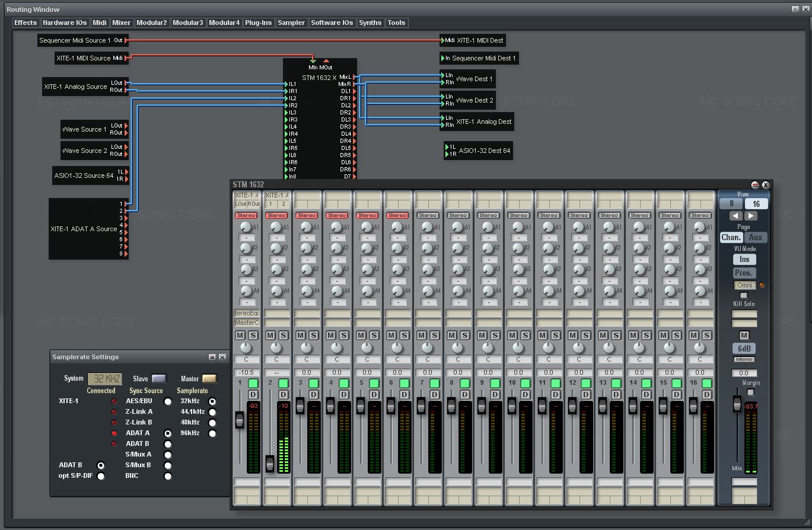The image size is (812, 530).
Task: Show 16 channels in mixer view
Action: pyautogui.click(x=756, y=204)
